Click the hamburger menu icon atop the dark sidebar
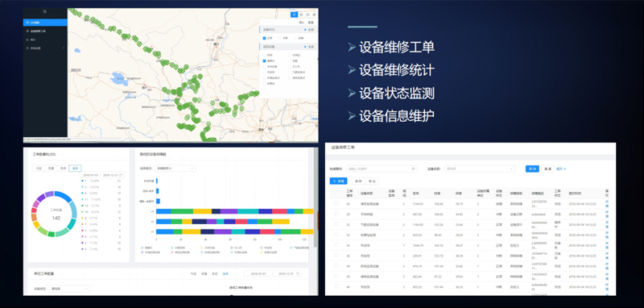644x308 pixels. [45, 12]
